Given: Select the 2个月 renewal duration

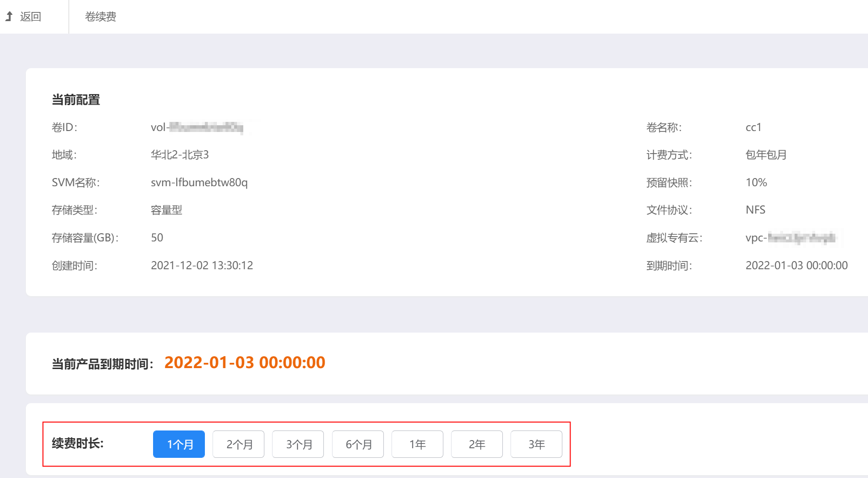Looking at the screenshot, I should click(x=238, y=444).
